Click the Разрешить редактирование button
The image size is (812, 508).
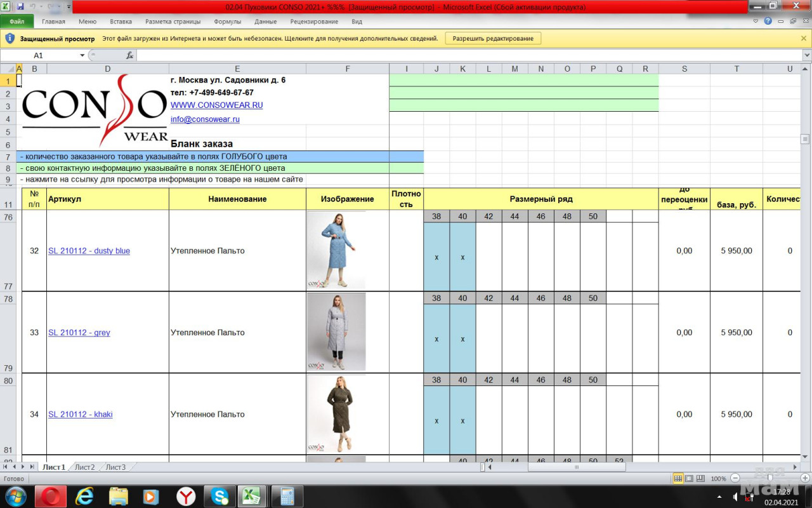pyautogui.click(x=493, y=38)
